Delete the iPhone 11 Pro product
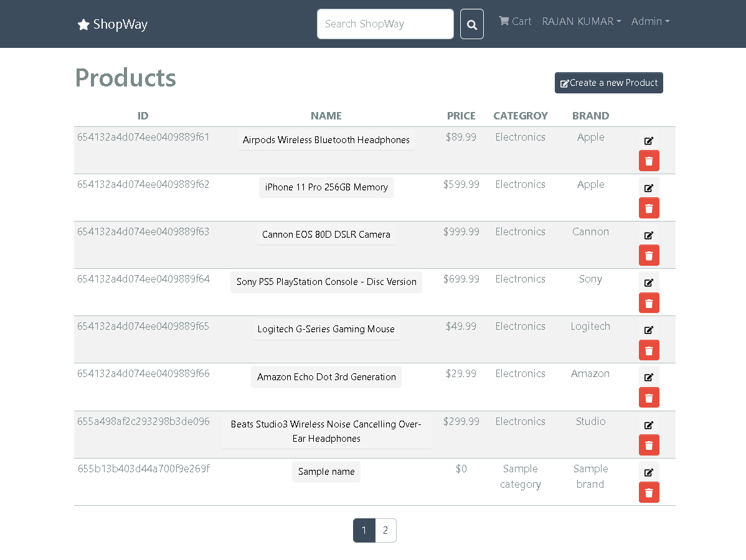746x560 pixels. 649,208
